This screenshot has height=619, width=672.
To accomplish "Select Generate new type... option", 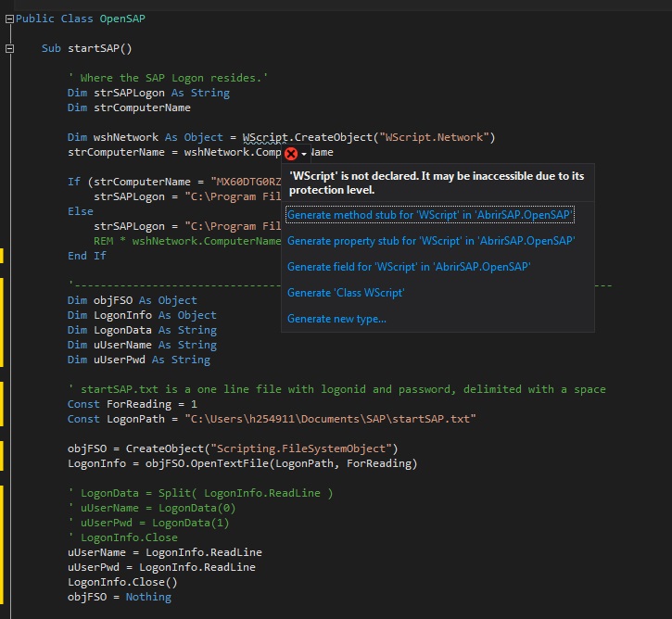I will click(336, 319).
